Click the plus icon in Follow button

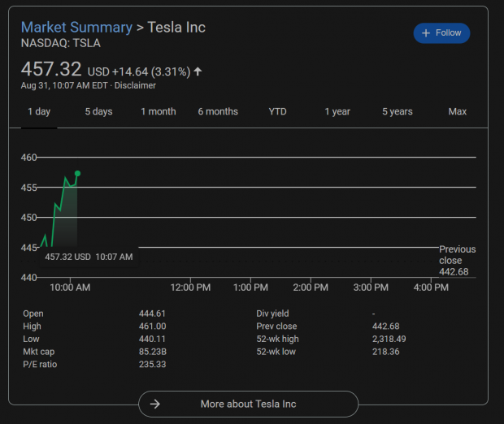pos(426,33)
